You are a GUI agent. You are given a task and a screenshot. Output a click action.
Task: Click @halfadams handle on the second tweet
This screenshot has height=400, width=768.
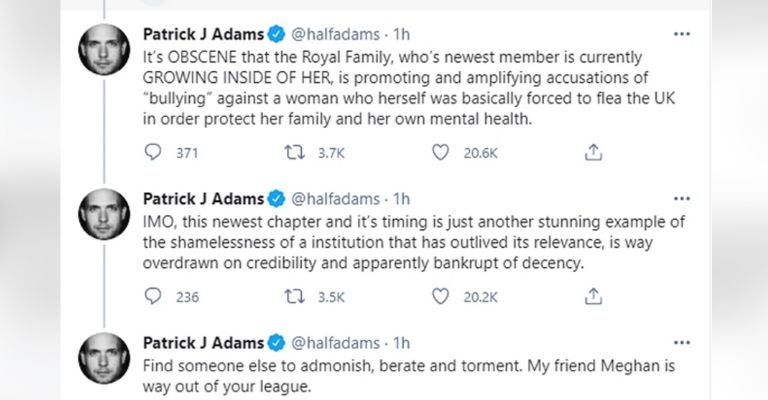336,198
